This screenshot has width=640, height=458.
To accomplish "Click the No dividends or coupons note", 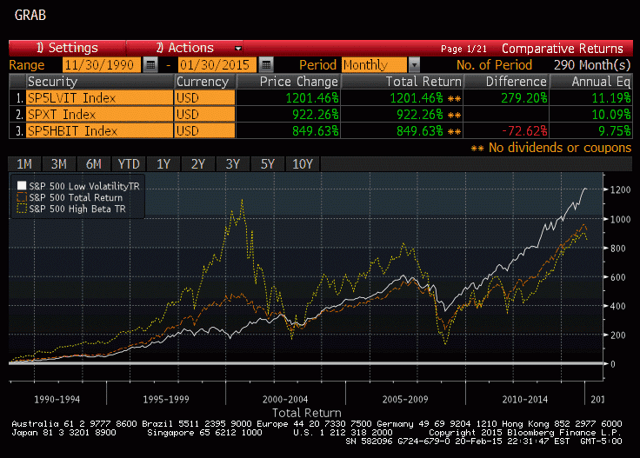I will 560,147.
